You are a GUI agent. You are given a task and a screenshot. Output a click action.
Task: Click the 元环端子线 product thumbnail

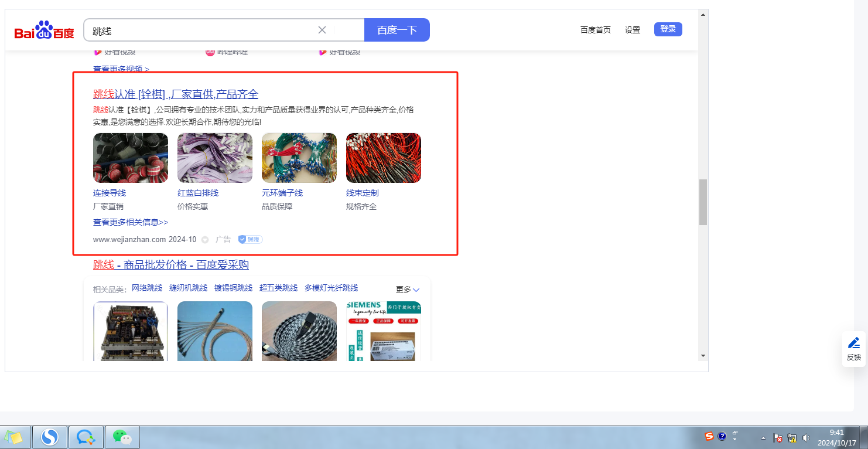pos(299,158)
